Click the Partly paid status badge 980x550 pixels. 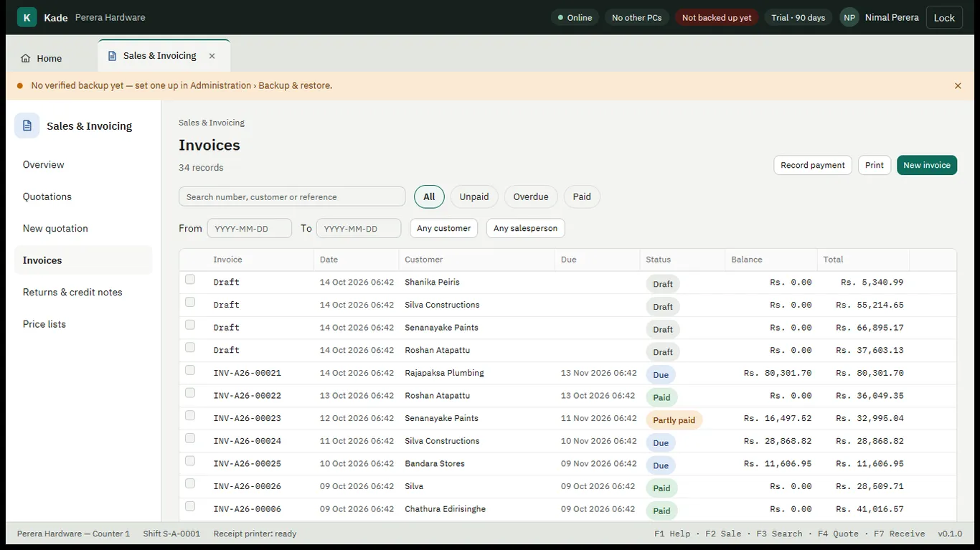[674, 420]
